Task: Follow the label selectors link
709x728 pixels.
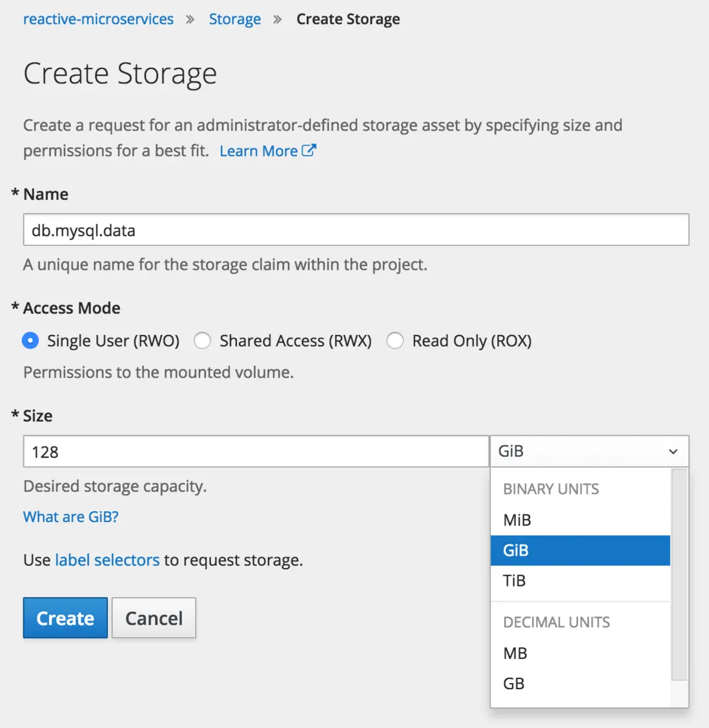Action: coord(107,560)
